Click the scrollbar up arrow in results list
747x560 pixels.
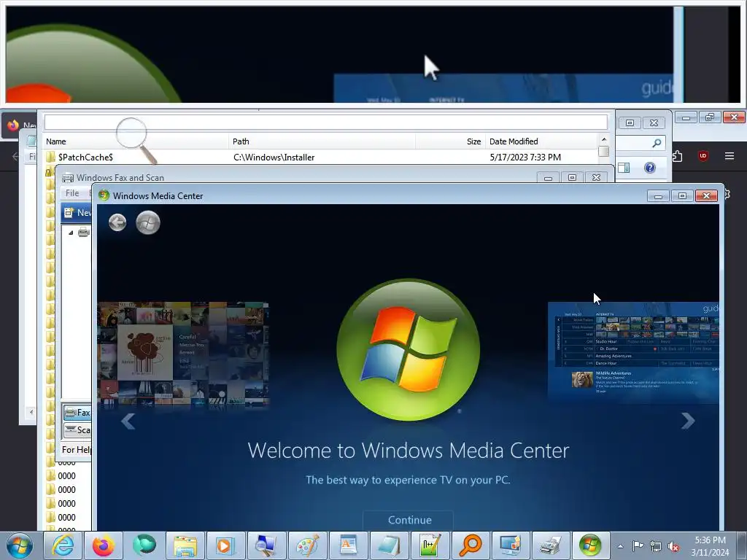(x=603, y=139)
